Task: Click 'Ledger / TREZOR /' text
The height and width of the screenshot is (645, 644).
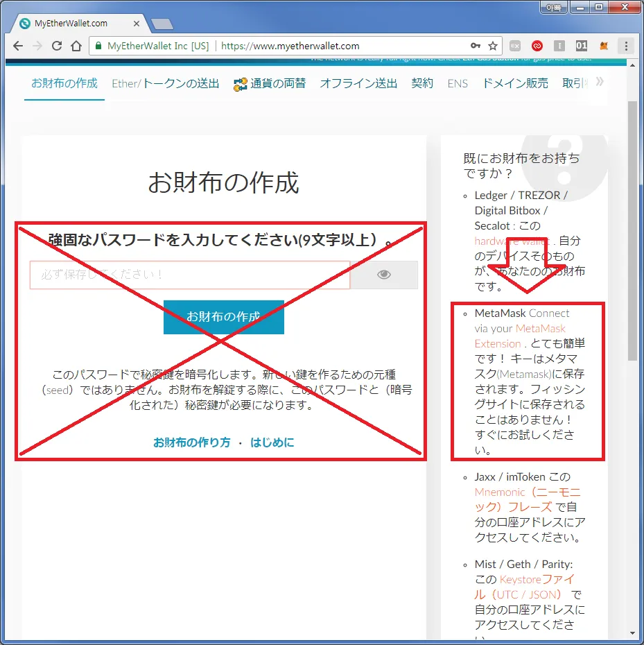Action: click(x=521, y=195)
